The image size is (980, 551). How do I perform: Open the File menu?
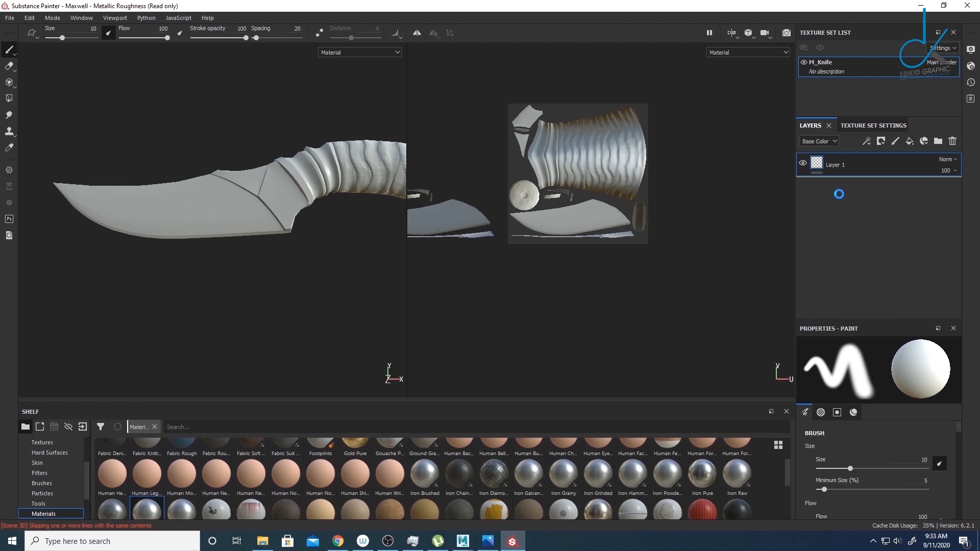tap(9, 18)
